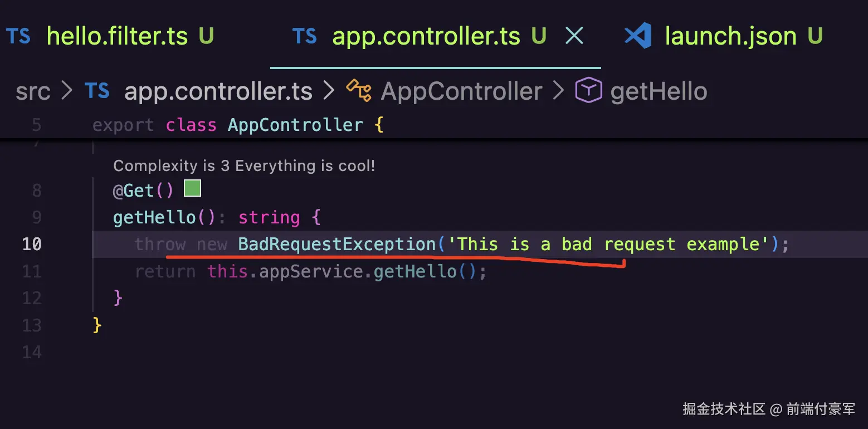Click the green square next to @Get()
868x429 pixels.
coord(192,188)
